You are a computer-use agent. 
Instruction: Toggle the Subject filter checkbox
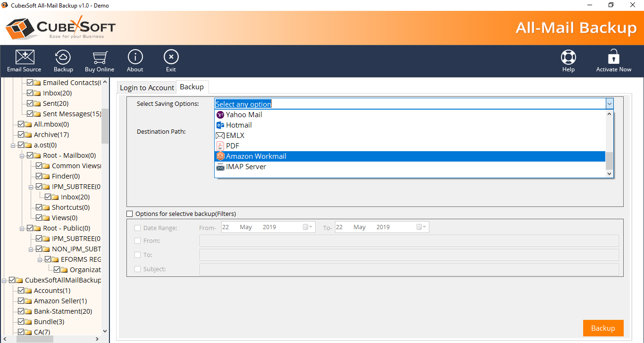[138, 269]
